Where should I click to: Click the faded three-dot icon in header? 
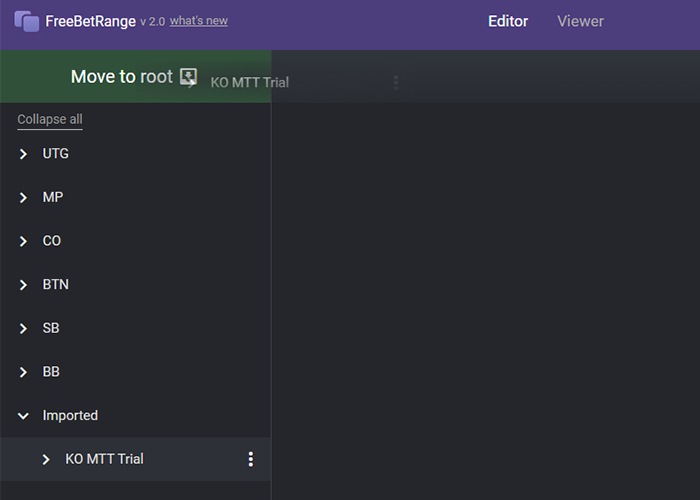point(396,82)
